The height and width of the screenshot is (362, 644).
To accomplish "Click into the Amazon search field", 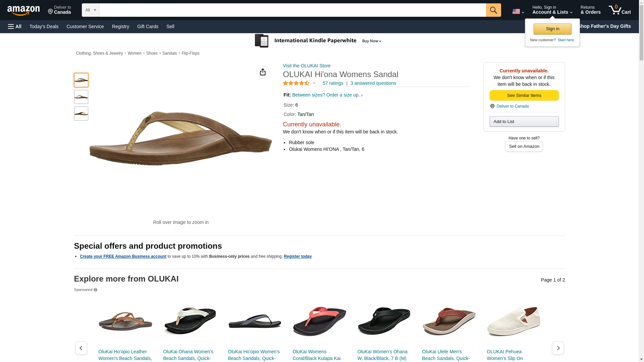I will tap(292, 10).
